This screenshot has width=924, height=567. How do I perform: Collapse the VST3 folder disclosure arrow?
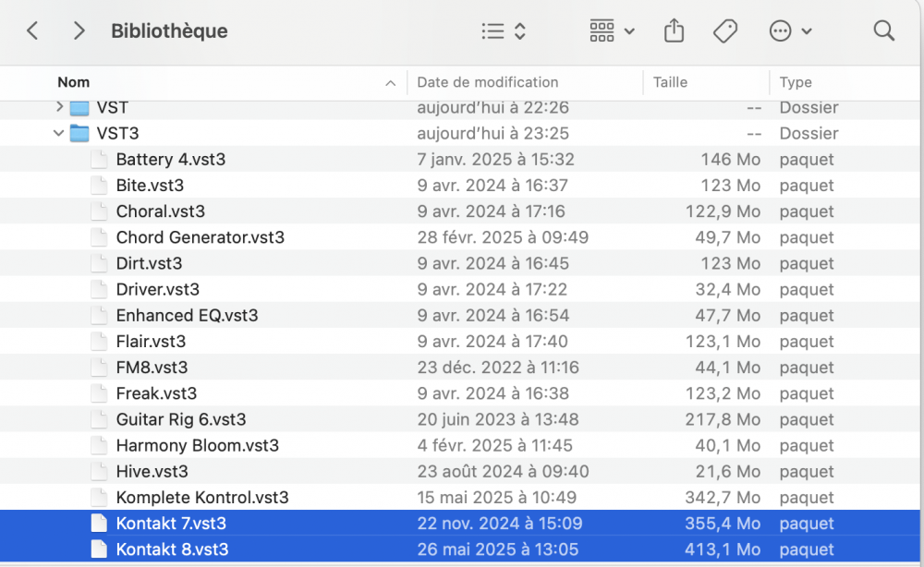point(58,133)
